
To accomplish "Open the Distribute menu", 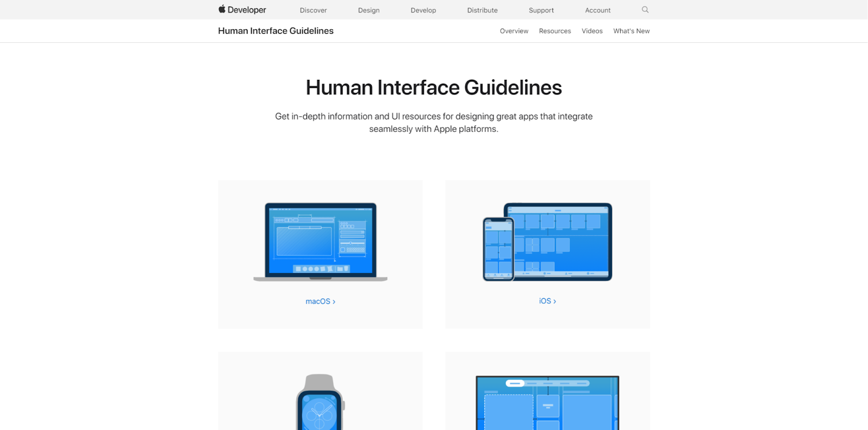I will (482, 10).
